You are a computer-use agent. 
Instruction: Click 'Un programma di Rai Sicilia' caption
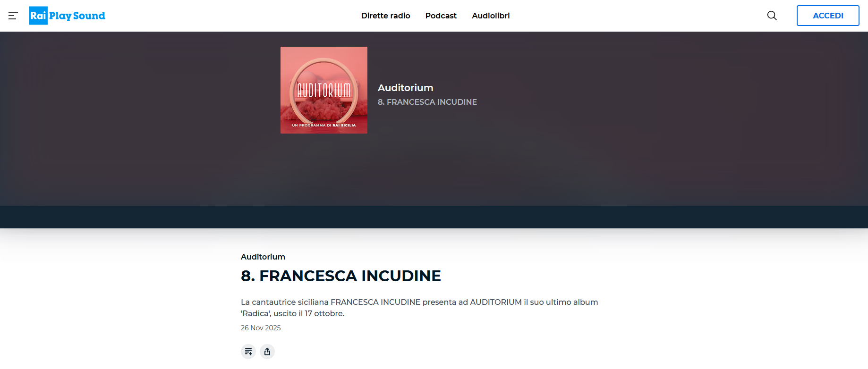pos(324,126)
